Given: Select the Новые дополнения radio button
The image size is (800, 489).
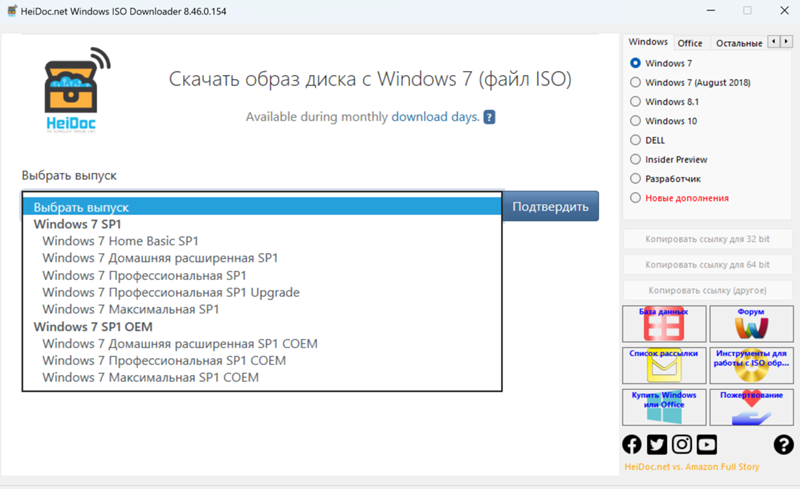Looking at the screenshot, I should pos(635,198).
